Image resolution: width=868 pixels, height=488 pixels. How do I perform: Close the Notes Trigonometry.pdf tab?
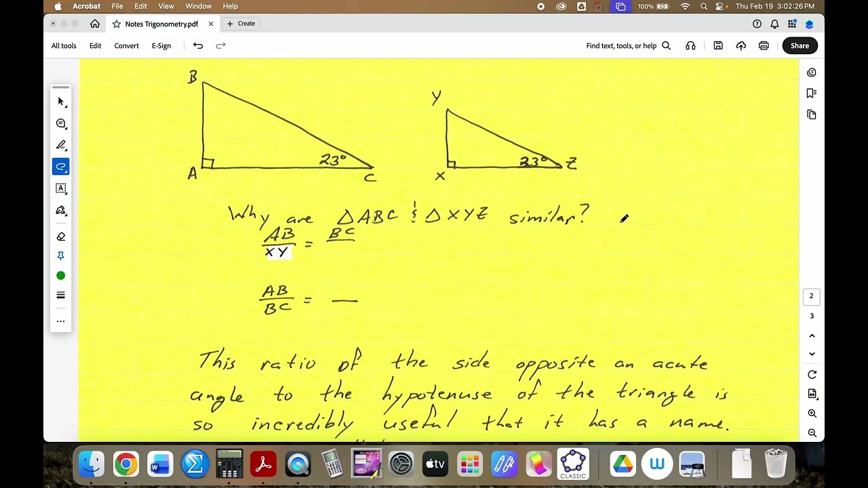(x=211, y=24)
